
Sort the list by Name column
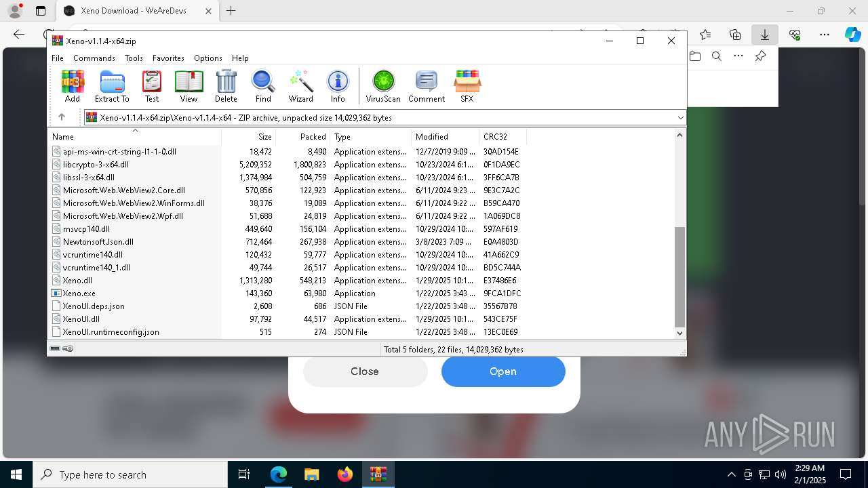[x=134, y=136]
